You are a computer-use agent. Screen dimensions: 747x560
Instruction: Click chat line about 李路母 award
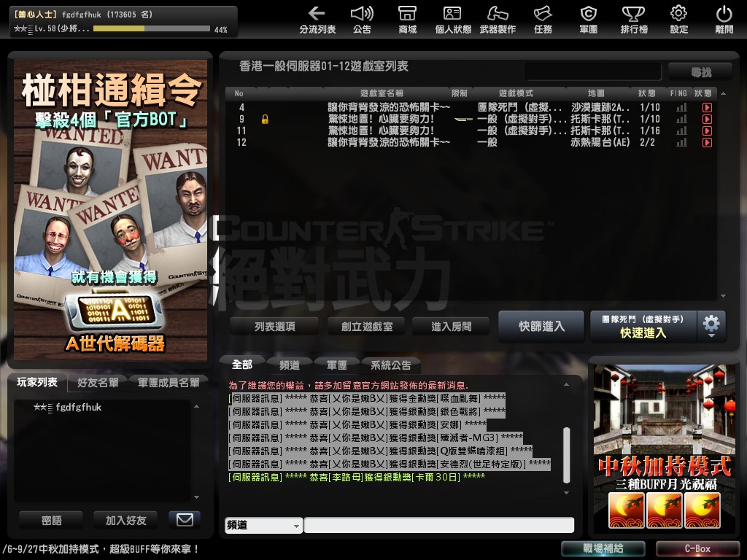(x=356, y=477)
